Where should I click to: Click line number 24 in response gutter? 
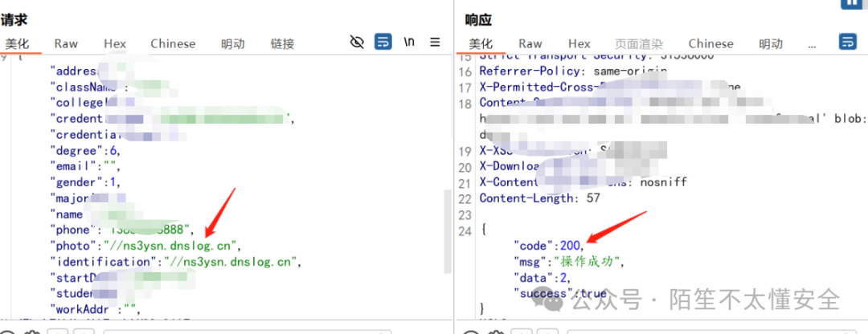(x=465, y=230)
